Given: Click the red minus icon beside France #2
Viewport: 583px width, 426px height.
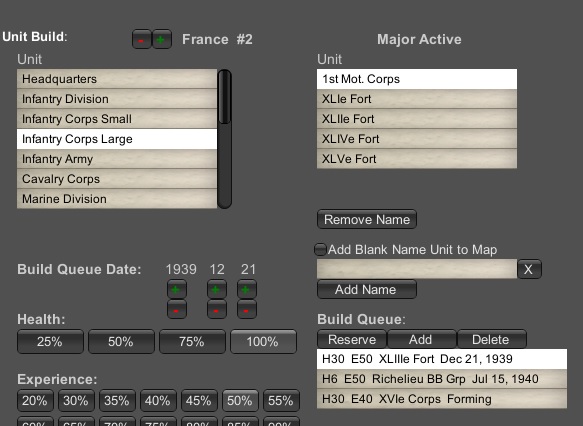Looking at the screenshot, I should pyautogui.click(x=142, y=39).
